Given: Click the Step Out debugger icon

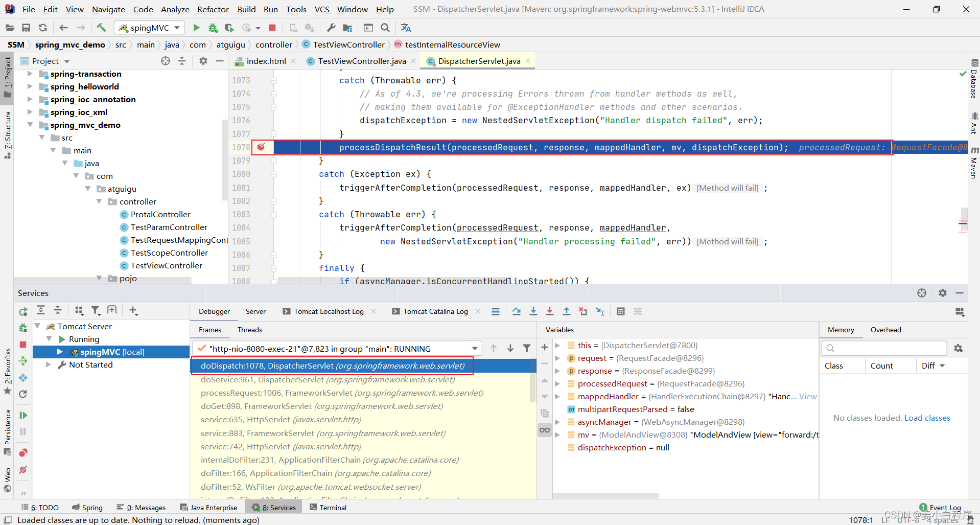Looking at the screenshot, I should pyautogui.click(x=567, y=311).
